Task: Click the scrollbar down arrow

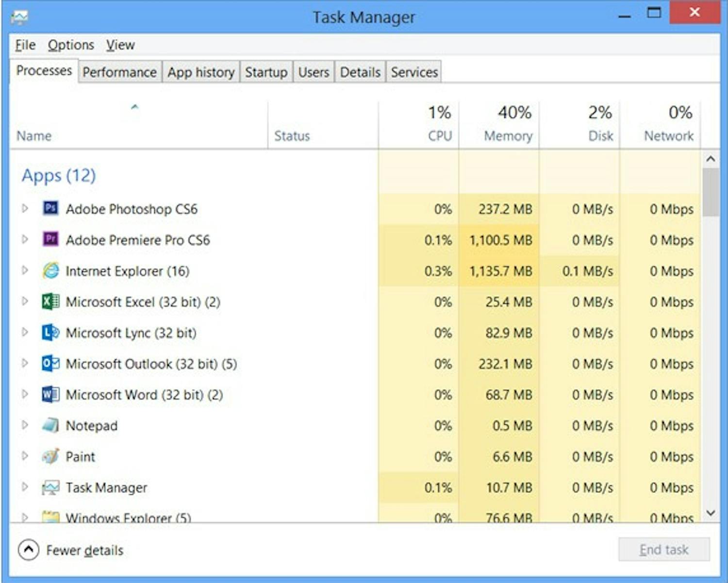Action: 710,513
